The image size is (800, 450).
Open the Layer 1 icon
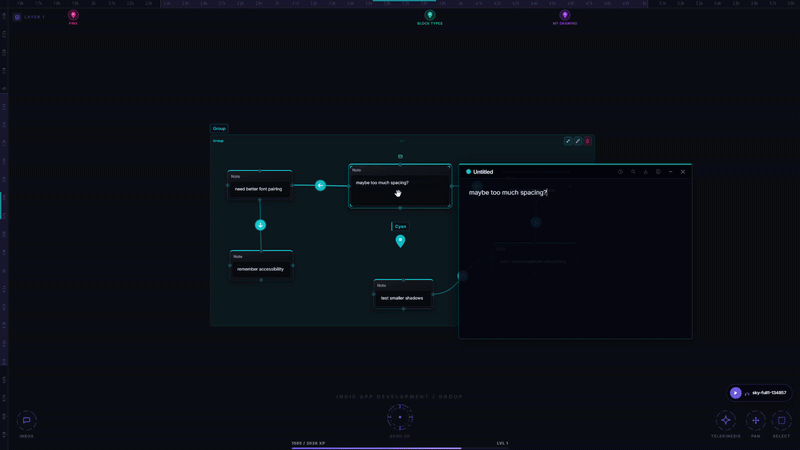click(x=17, y=17)
